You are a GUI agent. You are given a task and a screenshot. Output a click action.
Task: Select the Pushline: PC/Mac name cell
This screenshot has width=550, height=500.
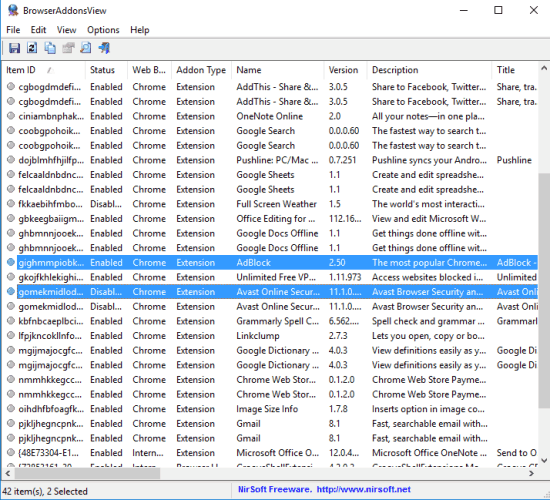click(277, 160)
